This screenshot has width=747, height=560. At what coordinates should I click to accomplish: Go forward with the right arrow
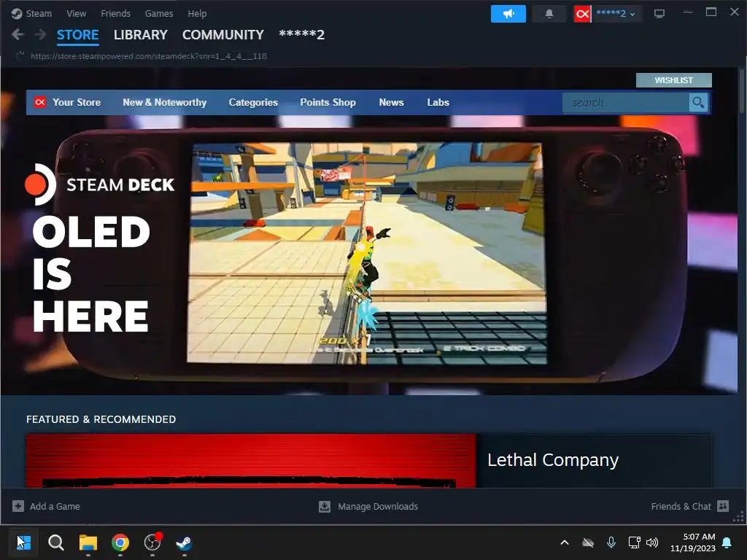pos(41,34)
